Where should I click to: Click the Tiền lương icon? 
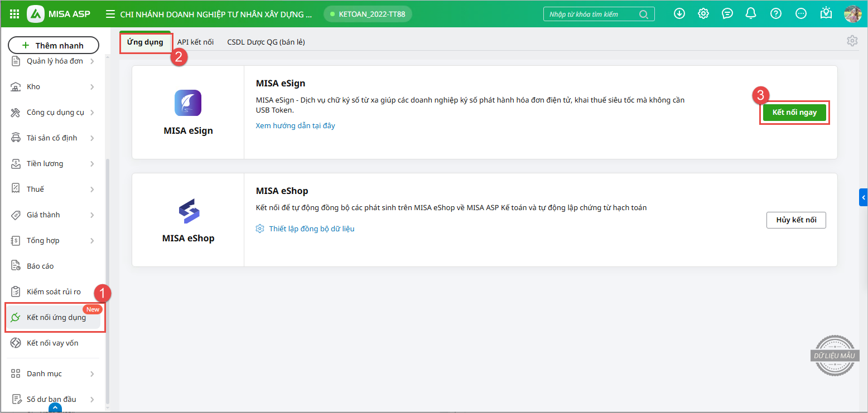point(16,164)
